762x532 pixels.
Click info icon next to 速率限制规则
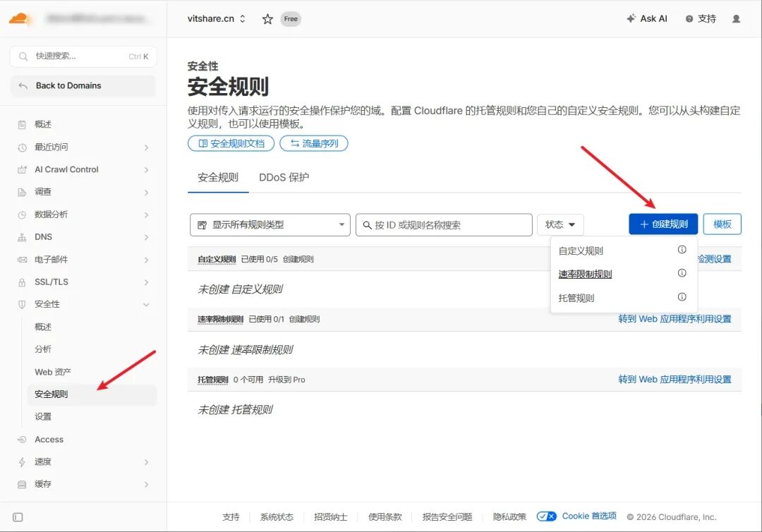pos(682,273)
